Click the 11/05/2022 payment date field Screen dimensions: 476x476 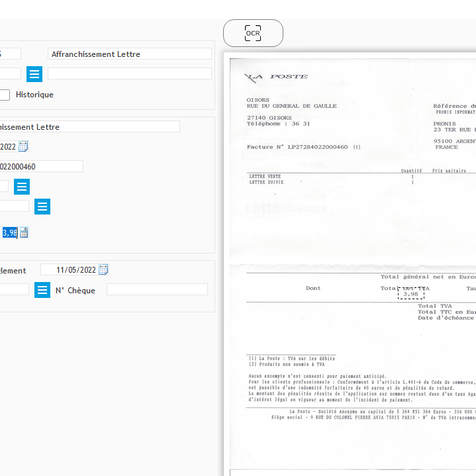tap(68, 270)
